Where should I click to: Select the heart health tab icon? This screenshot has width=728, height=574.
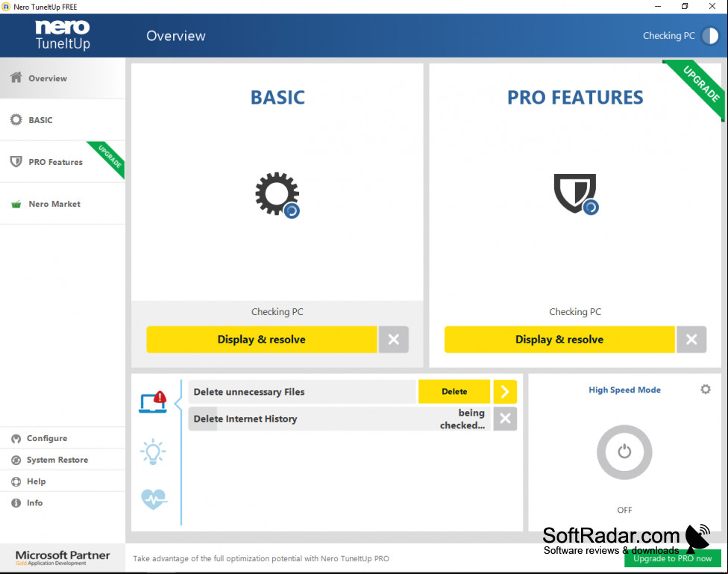coord(154,499)
